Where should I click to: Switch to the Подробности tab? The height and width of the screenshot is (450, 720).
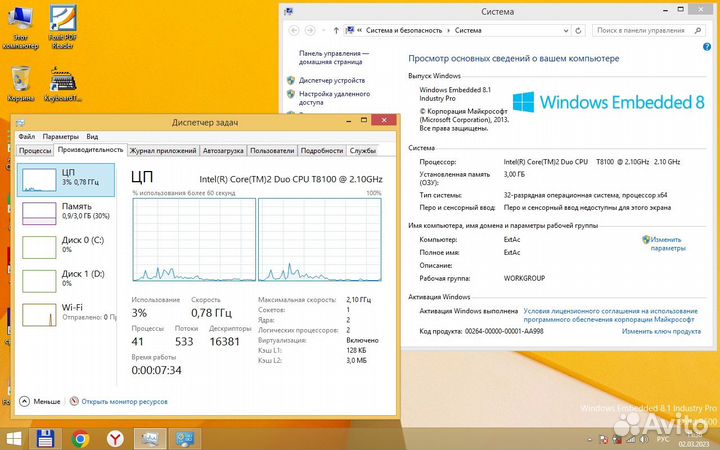click(322, 151)
